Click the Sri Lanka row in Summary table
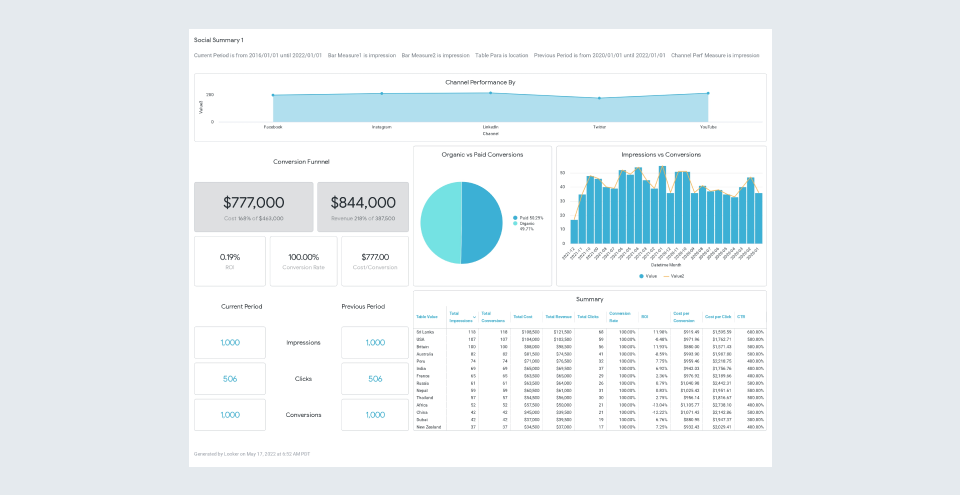 pyautogui.click(x=590, y=332)
